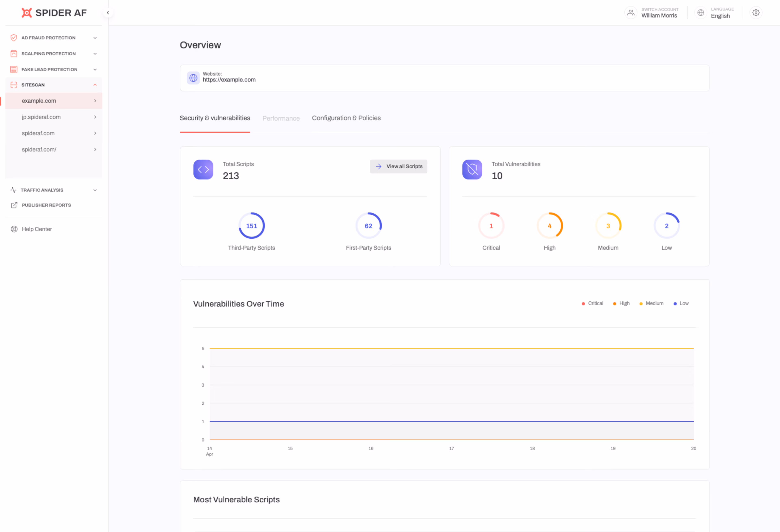780x532 pixels.
Task: Click the Total Vulnerabilities value 10
Action: pos(497,176)
